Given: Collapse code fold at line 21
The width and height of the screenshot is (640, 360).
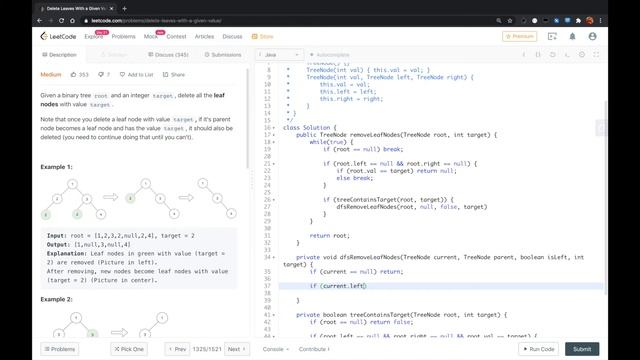Looking at the screenshot, I should point(274,164).
